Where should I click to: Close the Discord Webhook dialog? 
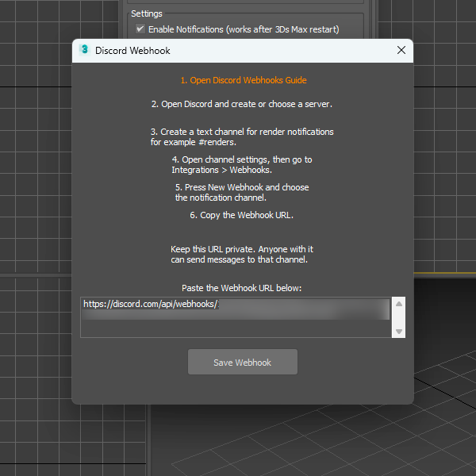pos(401,51)
